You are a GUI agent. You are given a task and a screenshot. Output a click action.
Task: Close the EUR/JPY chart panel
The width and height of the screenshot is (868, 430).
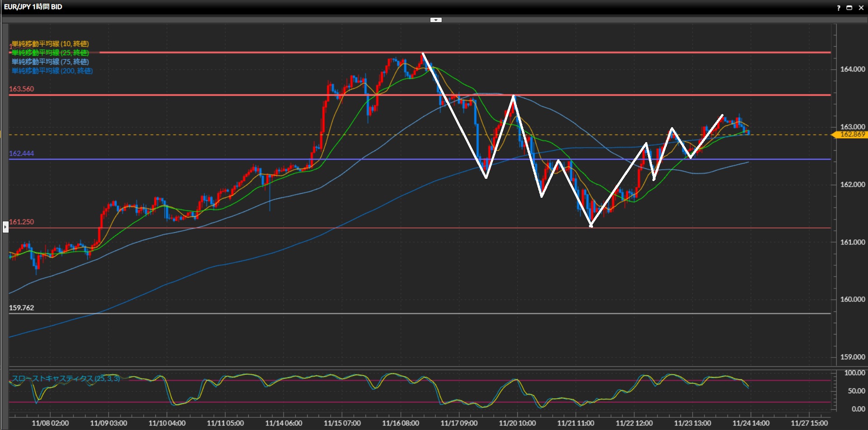[x=861, y=8]
